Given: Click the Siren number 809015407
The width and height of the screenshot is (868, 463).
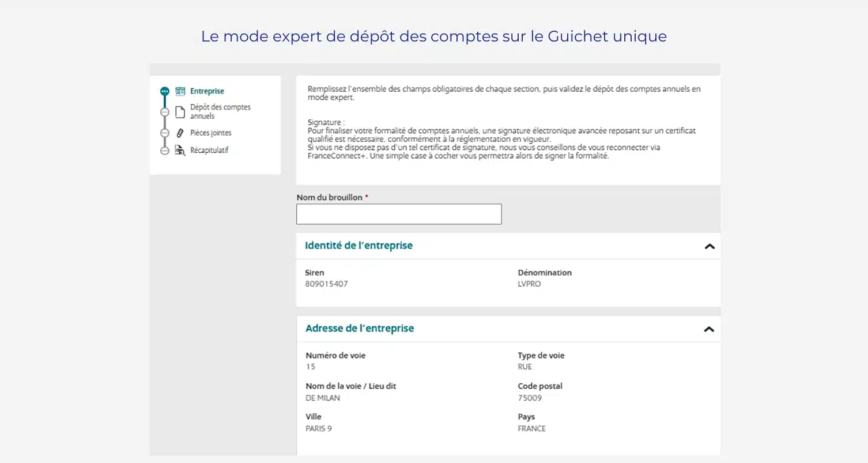Looking at the screenshot, I should [326, 284].
